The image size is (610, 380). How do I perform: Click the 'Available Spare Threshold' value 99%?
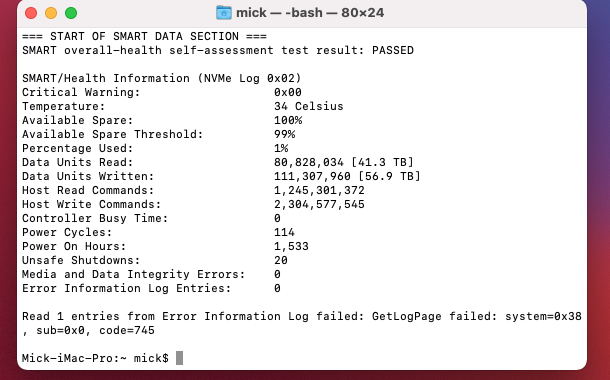(x=284, y=134)
